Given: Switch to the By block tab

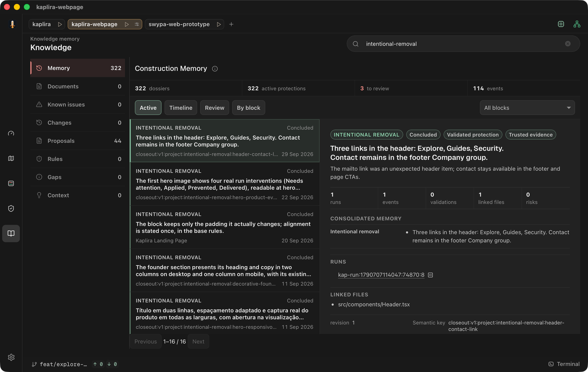Looking at the screenshot, I should pos(248,108).
